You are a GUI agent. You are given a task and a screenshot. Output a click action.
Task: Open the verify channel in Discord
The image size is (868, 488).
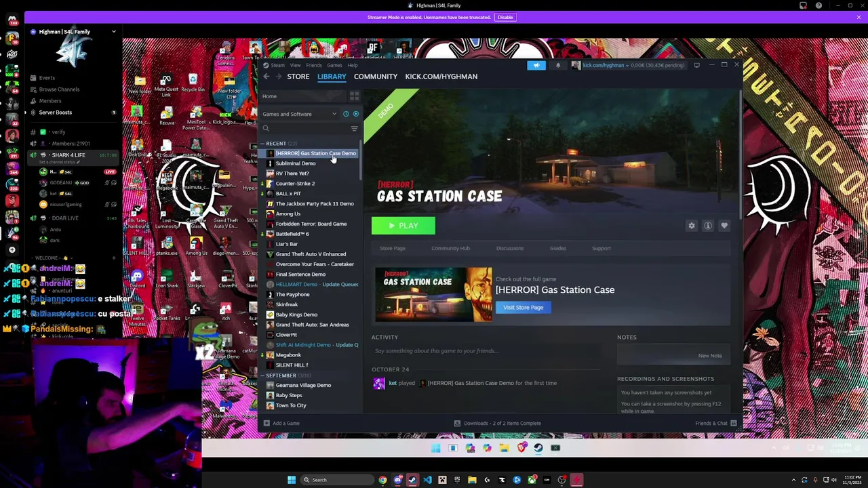[58, 132]
